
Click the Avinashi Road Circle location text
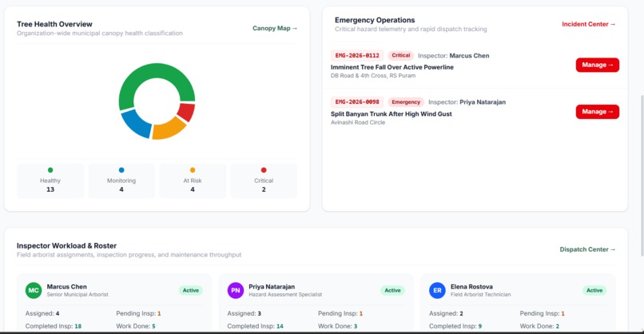[358, 122]
